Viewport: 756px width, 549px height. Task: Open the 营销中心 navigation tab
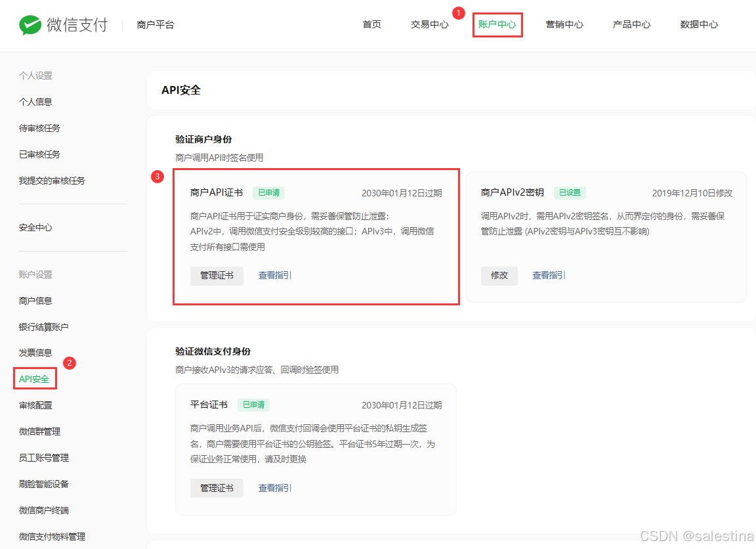point(564,24)
